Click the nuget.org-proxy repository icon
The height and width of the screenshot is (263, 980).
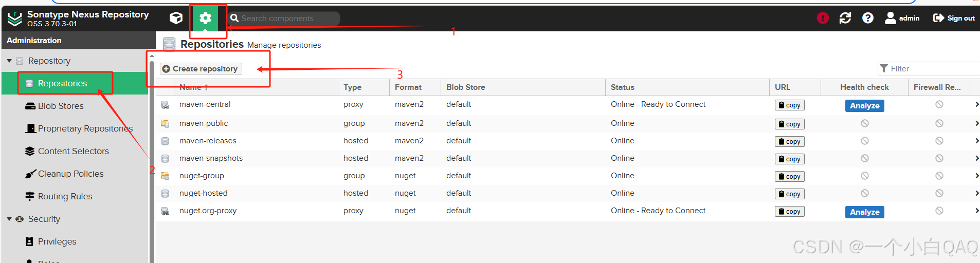[165, 211]
